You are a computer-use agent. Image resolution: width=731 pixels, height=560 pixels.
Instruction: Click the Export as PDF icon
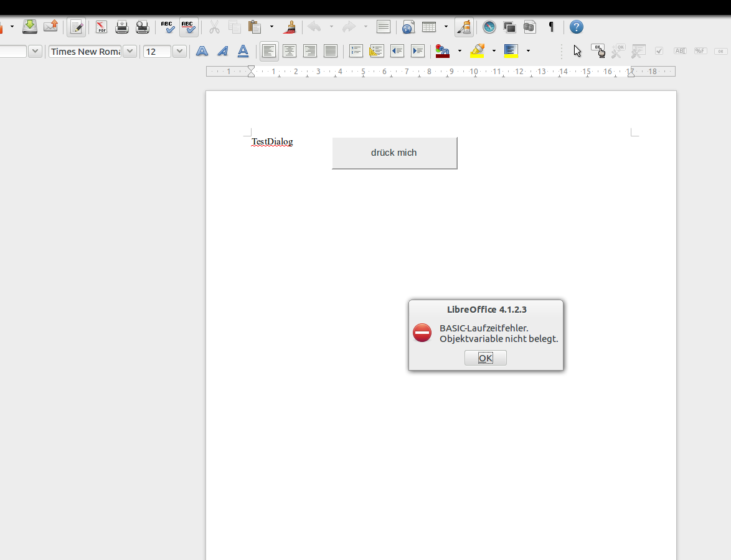coord(101,27)
